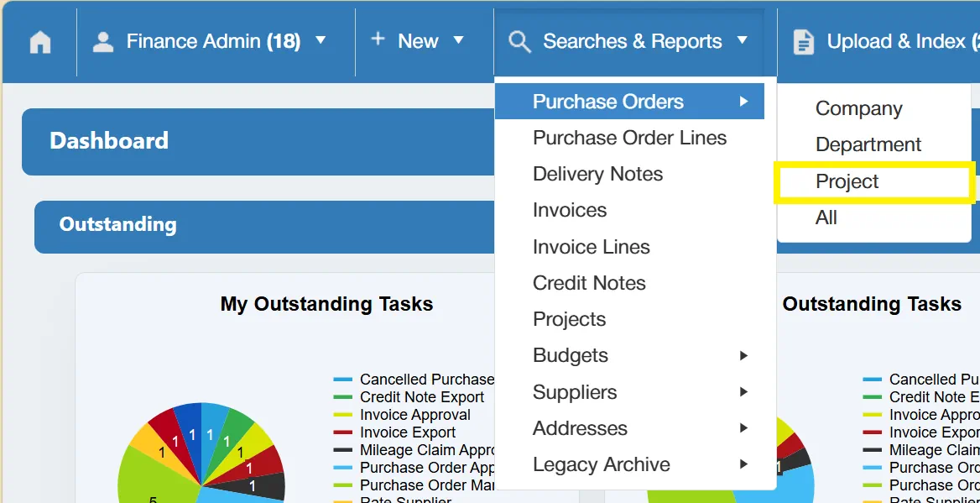
Task: Open the Finance Admin (18) menu
Action: (x=213, y=41)
